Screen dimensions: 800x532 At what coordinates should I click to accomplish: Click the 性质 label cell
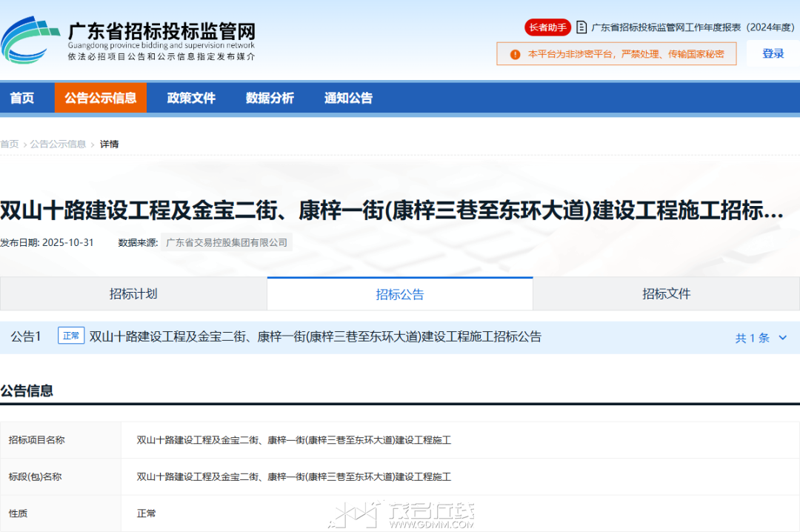(x=61, y=513)
